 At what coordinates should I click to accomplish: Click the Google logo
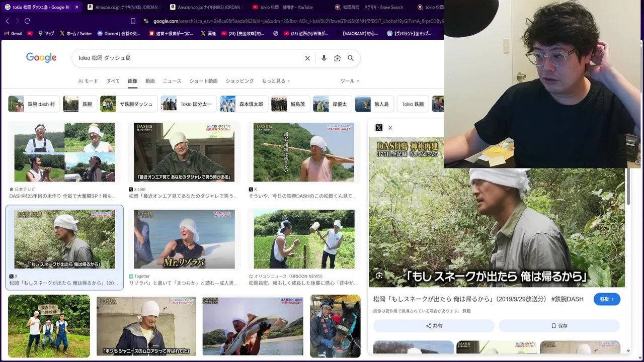[x=41, y=58]
